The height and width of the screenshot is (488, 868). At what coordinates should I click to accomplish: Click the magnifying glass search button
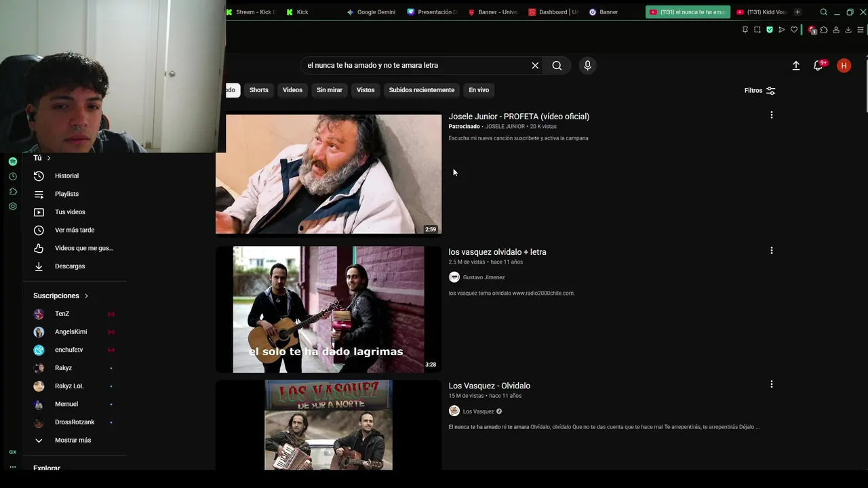[557, 66]
